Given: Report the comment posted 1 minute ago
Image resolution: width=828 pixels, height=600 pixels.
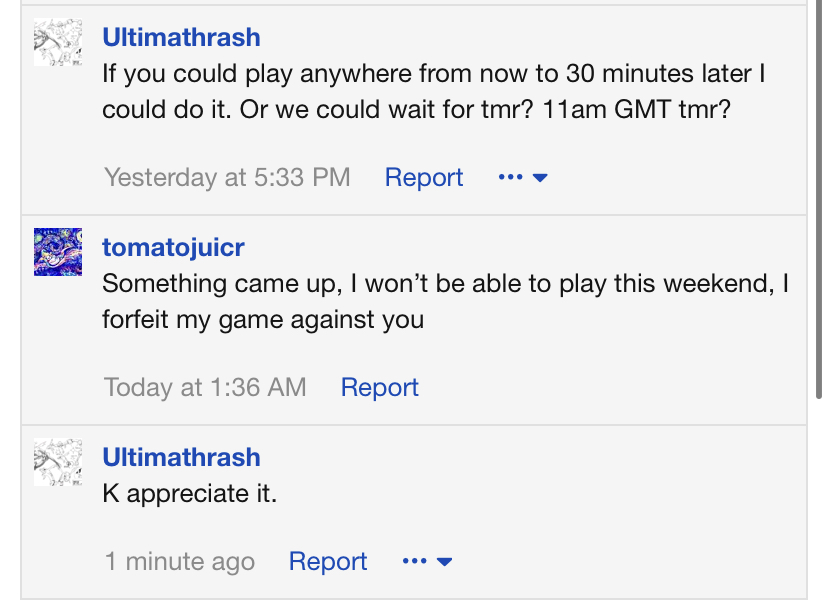Looking at the screenshot, I should pos(328,562).
